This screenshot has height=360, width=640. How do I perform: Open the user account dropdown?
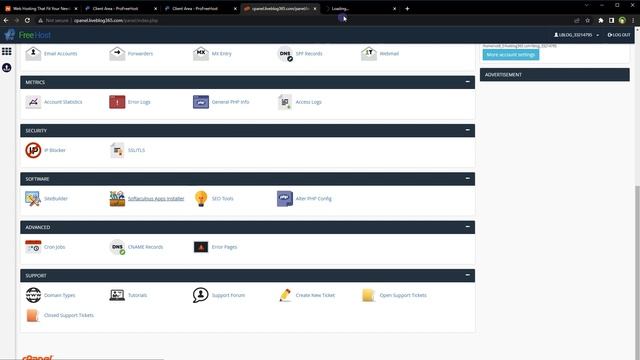(576, 35)
